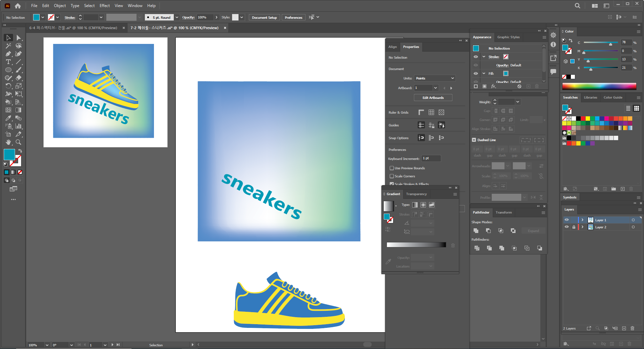Delete selection trash icon in Layers panel

click(633, 329)
